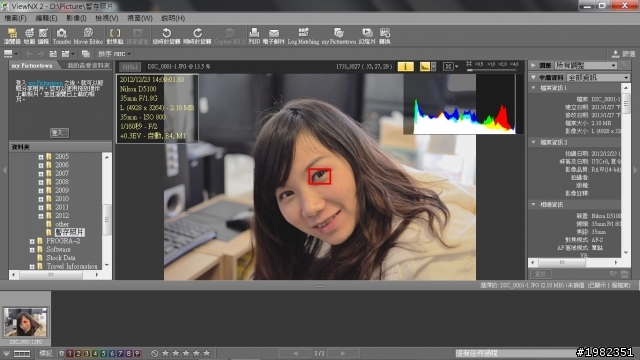Expand the 2012 folder
Image resolution: width=640 pixels, height=360 pixels.
[x=41, y=216]
